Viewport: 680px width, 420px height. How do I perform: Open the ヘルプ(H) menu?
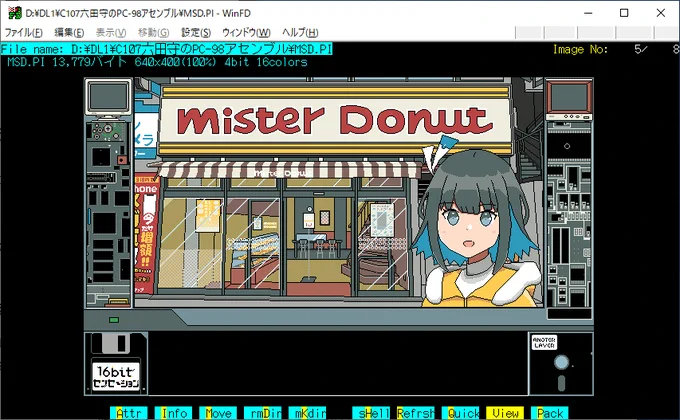pos(300,33)
